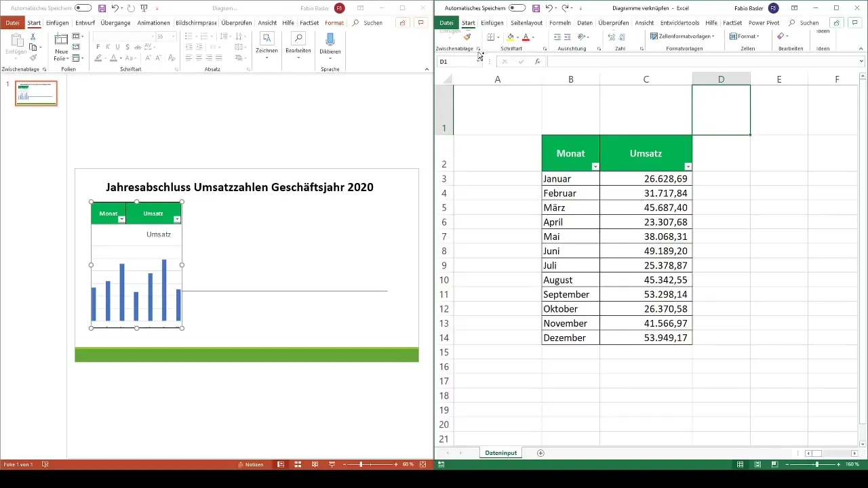Undo last action in Excel

pos(549,8)
